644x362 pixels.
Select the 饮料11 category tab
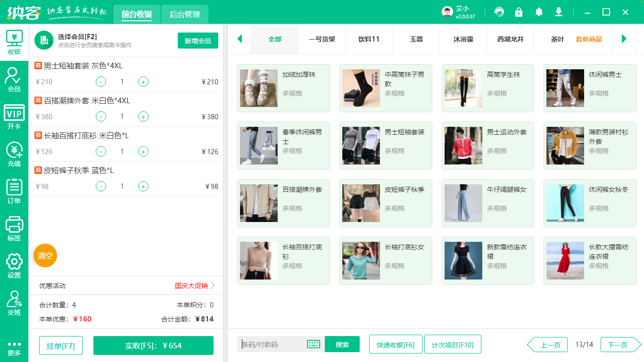(369, 39)
